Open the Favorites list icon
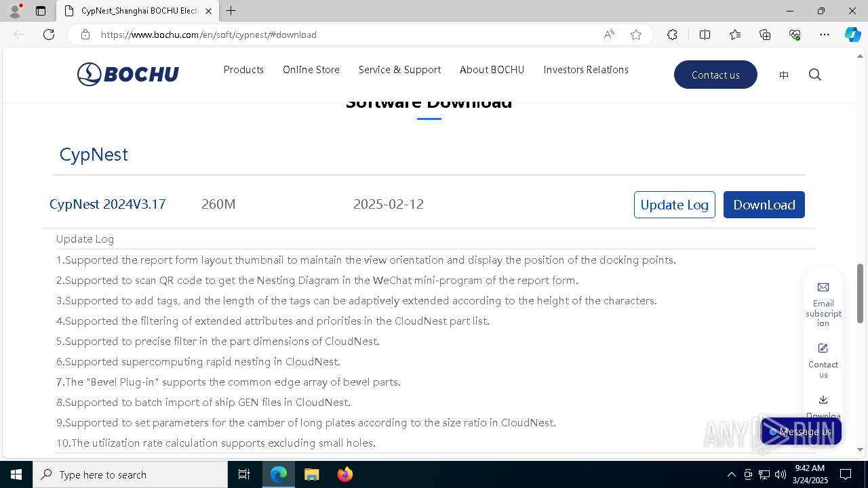Screen dimensions: 868x488 735,35
